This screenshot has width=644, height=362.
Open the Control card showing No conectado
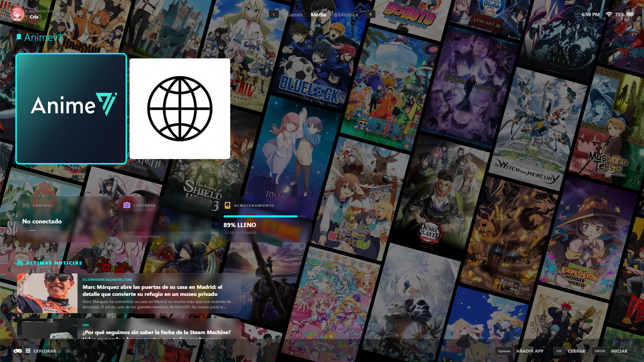[x=64, y=219]
